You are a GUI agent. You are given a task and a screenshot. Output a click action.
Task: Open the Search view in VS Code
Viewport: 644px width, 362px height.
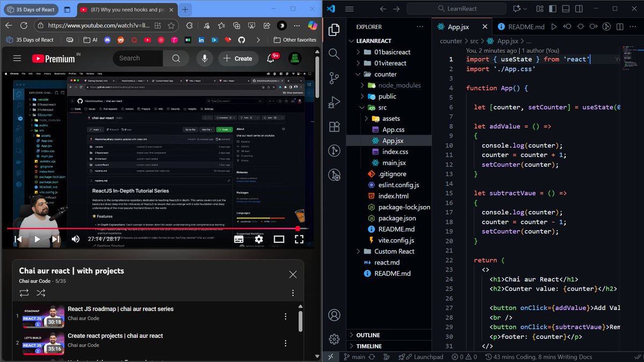(334, 54)
